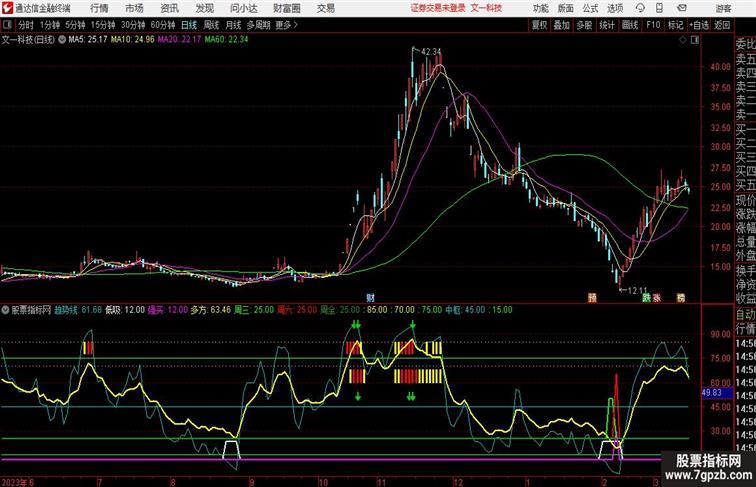The image size is (756, 487).
Task: Click the MA20: 22.17 value label
Action: [179, 40]
